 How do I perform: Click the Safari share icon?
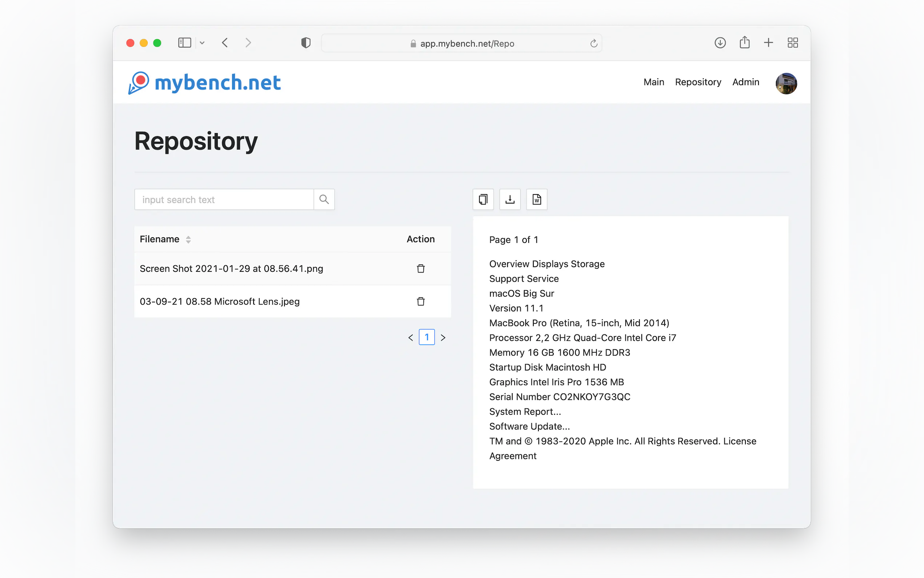(744, 43)
